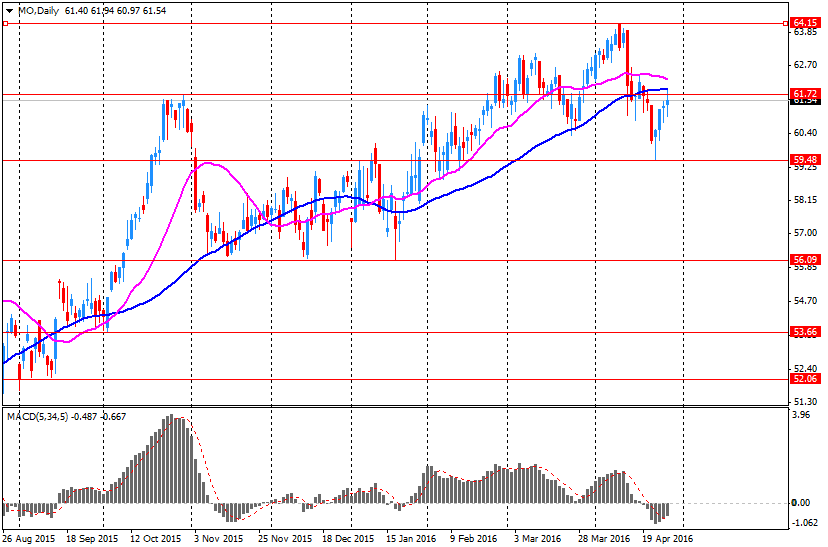The height and width of the screenshot is (547, 828).
Task: Click the 28 Mar 2016 date label
Action: coord(604,539)
